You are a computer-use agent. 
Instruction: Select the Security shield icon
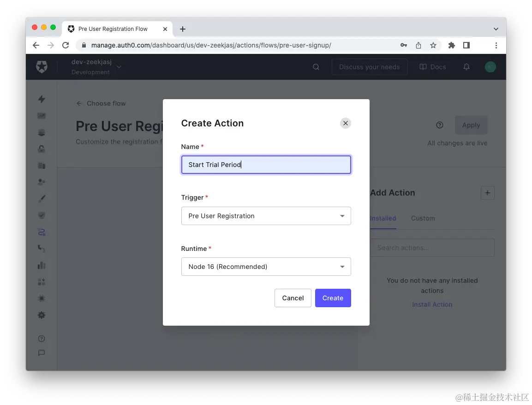[42, 215]
